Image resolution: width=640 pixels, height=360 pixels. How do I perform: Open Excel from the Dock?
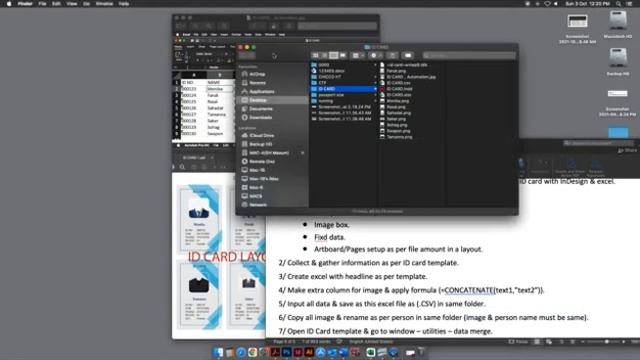[371, 352]
